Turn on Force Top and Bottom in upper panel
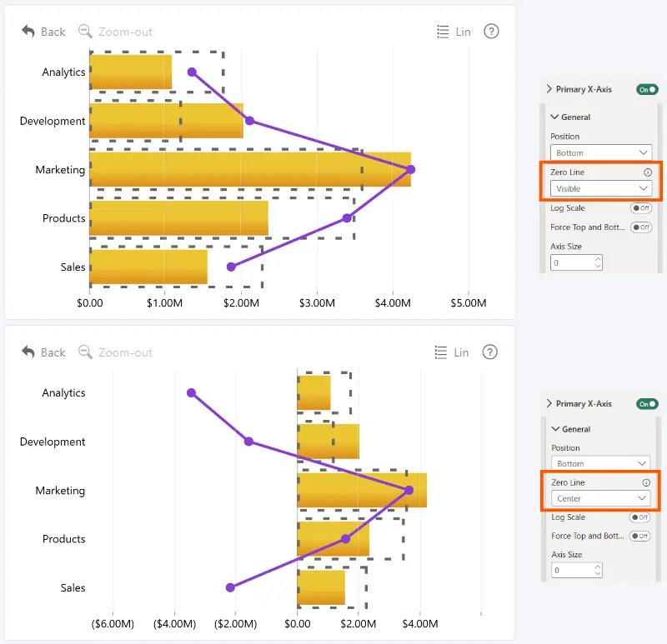 tap(641, 227)
